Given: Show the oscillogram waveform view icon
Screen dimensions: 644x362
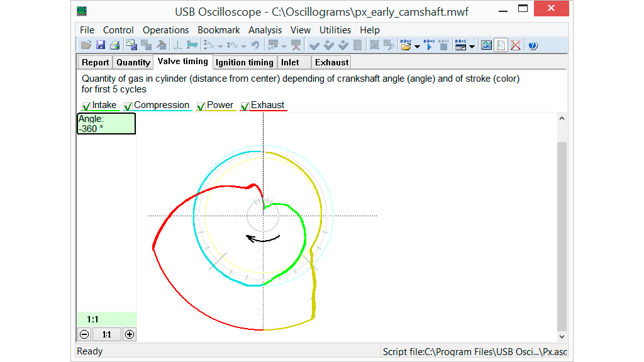Looking at the screenshot, I should pyautogui.click(x=486, y=45).
